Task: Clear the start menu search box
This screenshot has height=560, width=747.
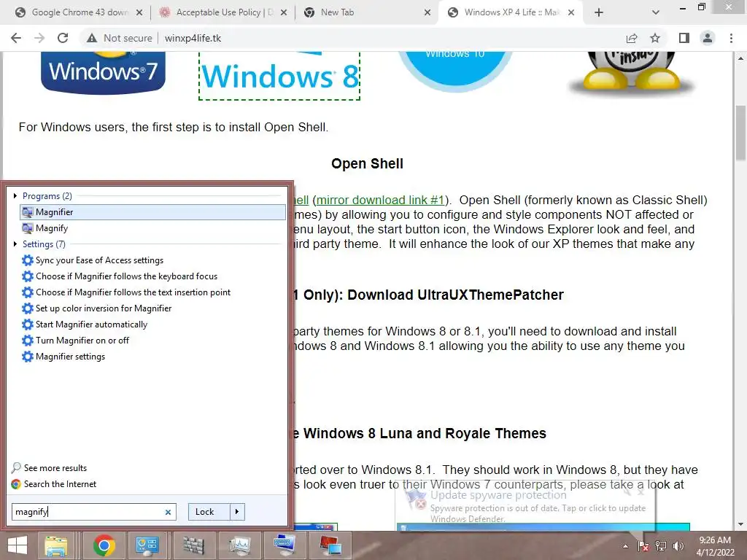Action: [x=168, y=513]
